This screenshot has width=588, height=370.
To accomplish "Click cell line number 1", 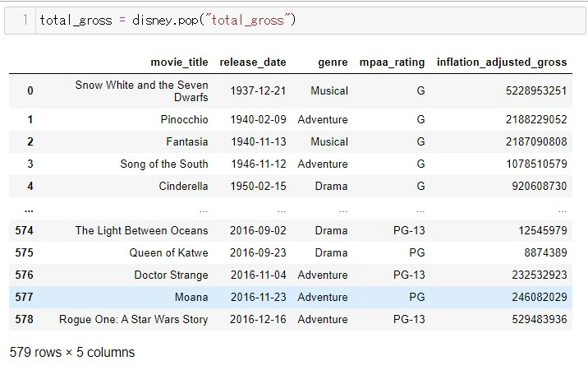I will point(25,20).
